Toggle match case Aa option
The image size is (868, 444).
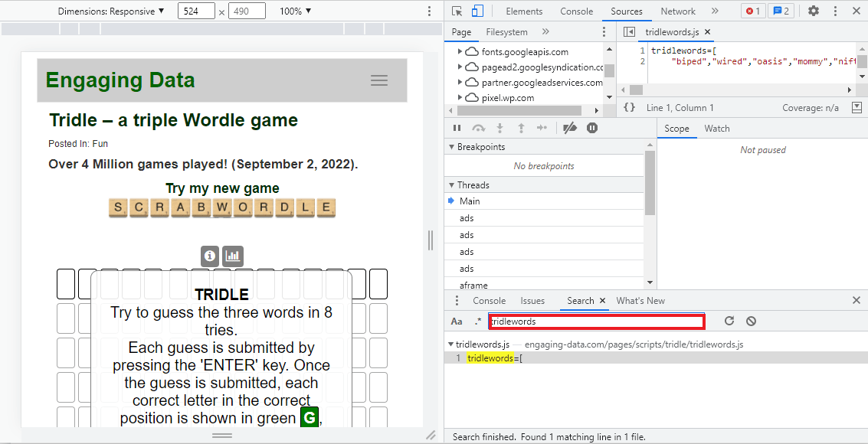click(457, 322)
